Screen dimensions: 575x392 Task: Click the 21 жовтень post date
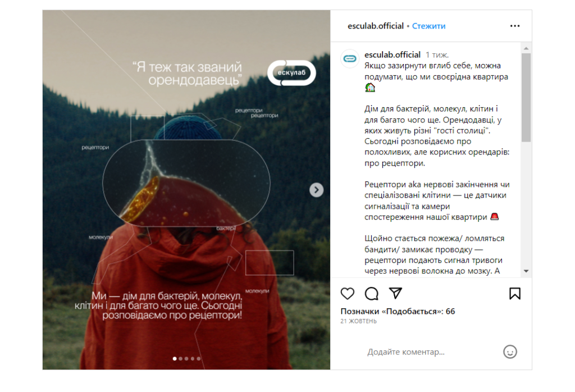click(x=358, y=321)
